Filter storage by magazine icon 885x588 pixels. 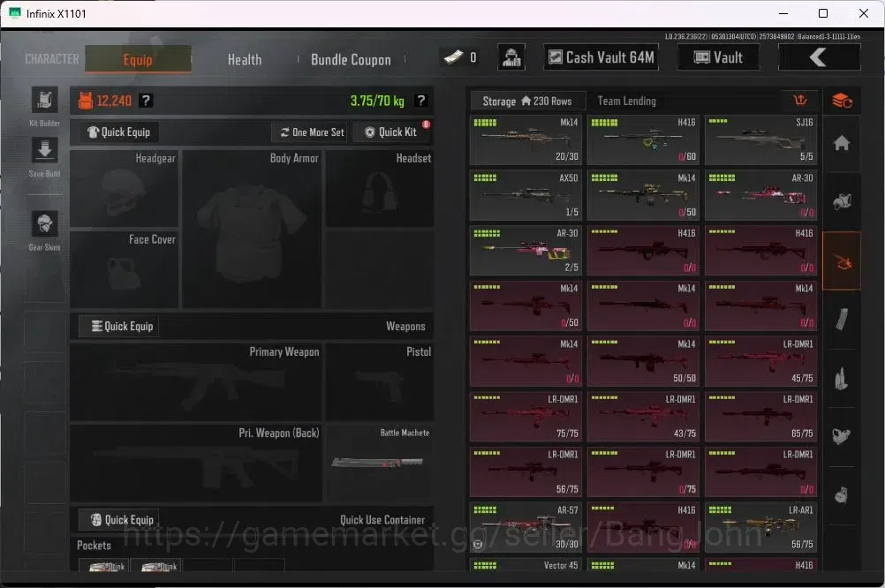click(842, 320)
